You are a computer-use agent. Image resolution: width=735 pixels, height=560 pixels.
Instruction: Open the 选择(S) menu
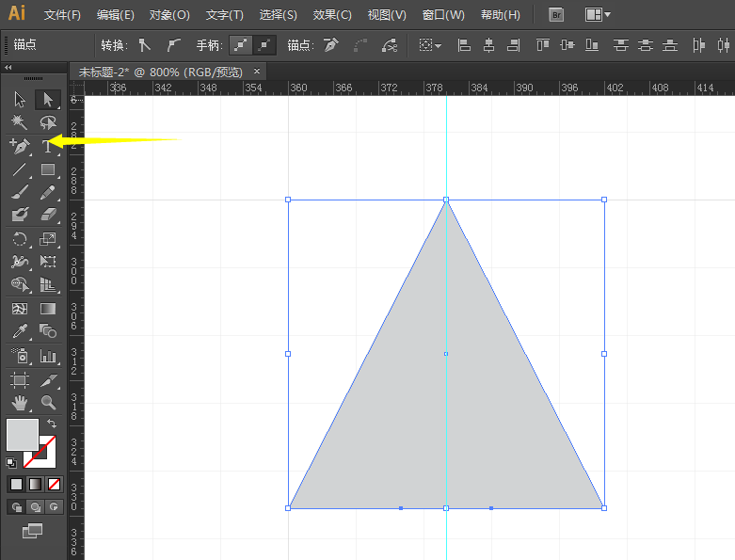click(x=278, y=15)
